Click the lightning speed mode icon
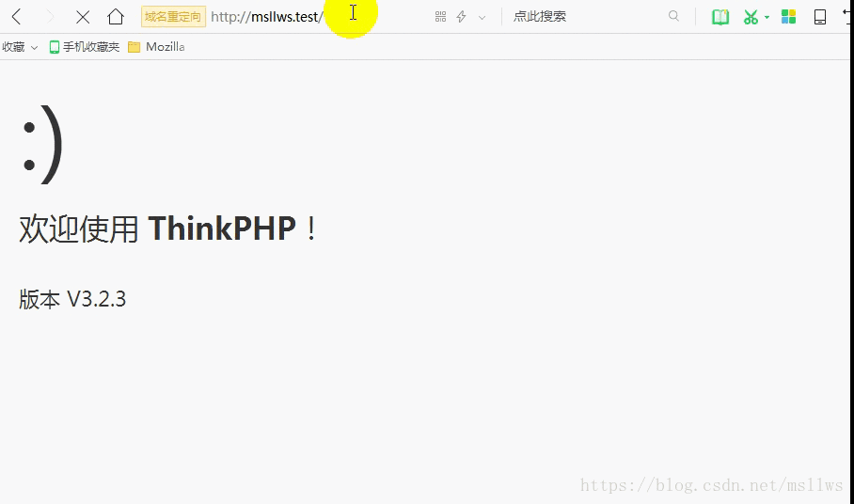 461,17
